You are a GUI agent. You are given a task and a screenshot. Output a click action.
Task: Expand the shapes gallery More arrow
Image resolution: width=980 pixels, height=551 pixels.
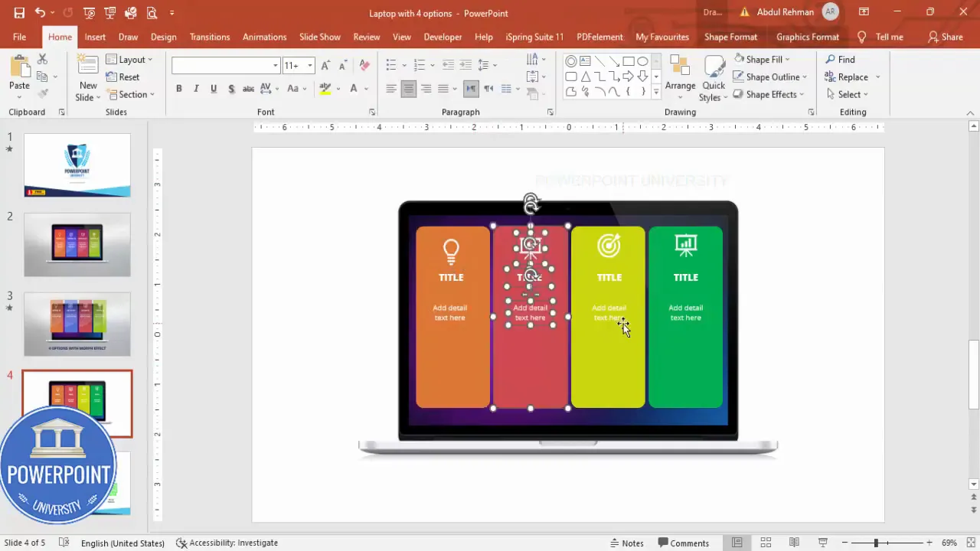pyautogui.click(x=655, y=92)
